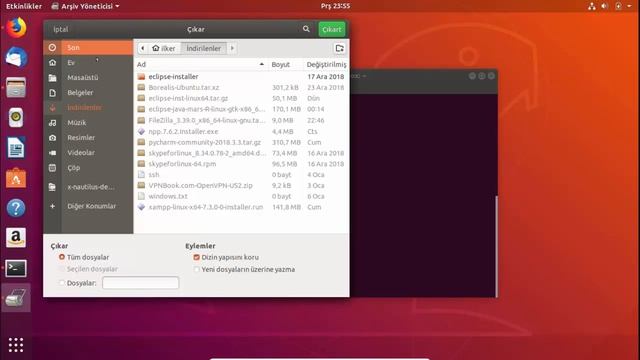Open Help from the dock
Screen dimensions: 640x360
(x=16, y=208)
